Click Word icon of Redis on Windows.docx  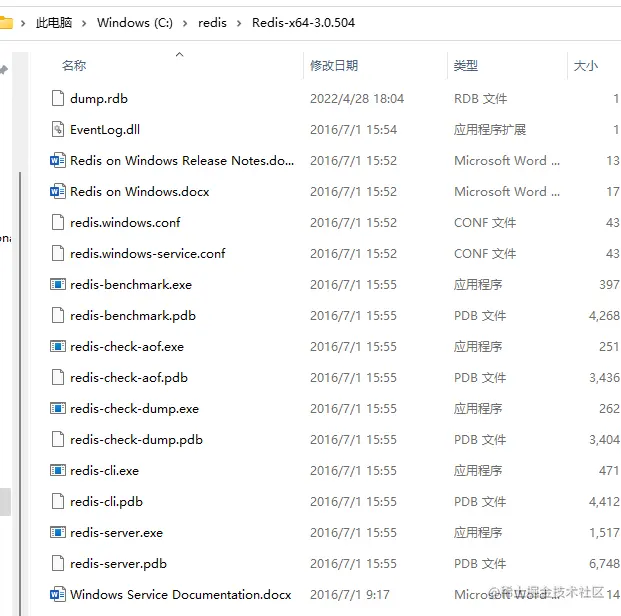pos(58,191)
